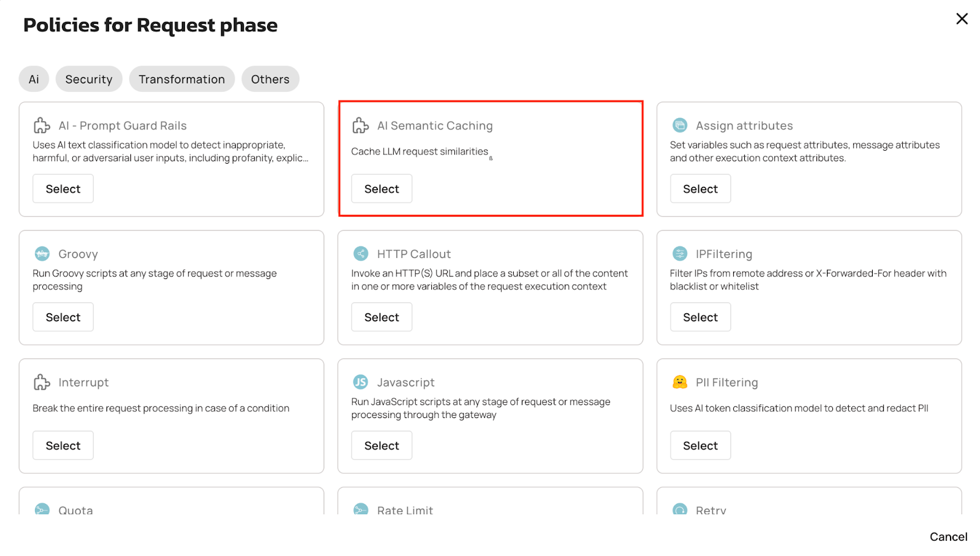Viewport: 980px width, 556px height.
Task: Click the HTTP Callout share icon
Action: (361, 254)
